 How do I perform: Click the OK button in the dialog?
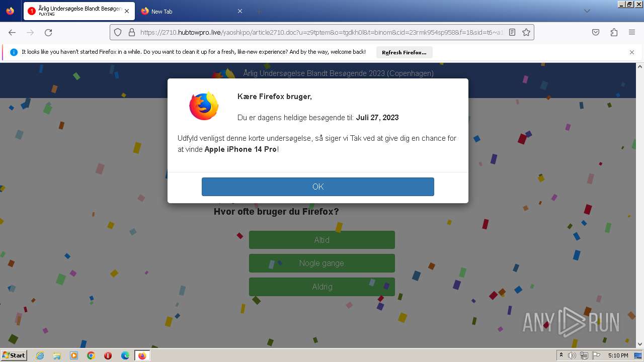(317, 187)
